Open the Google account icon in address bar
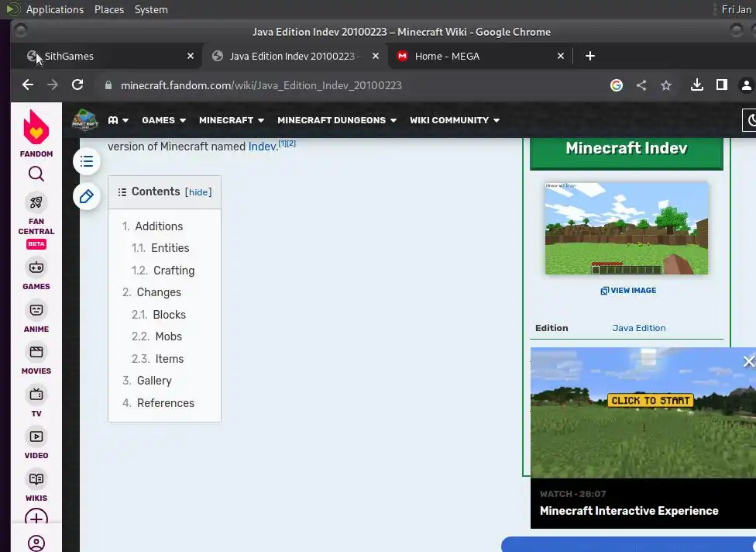Viewport: 756px width, 552px height. 616,85
